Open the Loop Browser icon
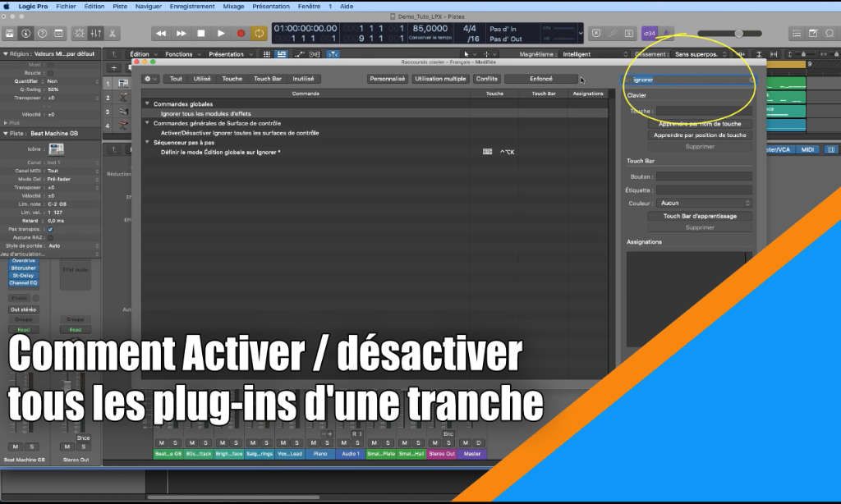The height and width of the screenshot is (504, 841). tap(830, 33)
